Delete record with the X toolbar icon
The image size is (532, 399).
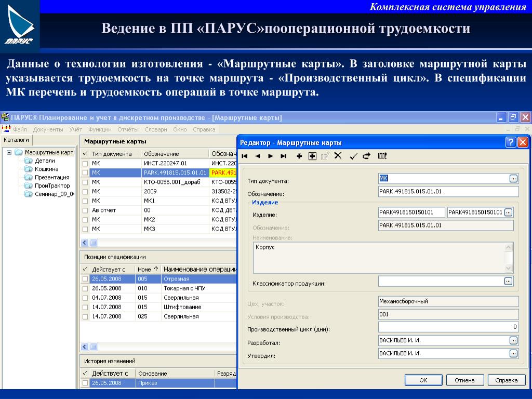click(x=338, y=156)
